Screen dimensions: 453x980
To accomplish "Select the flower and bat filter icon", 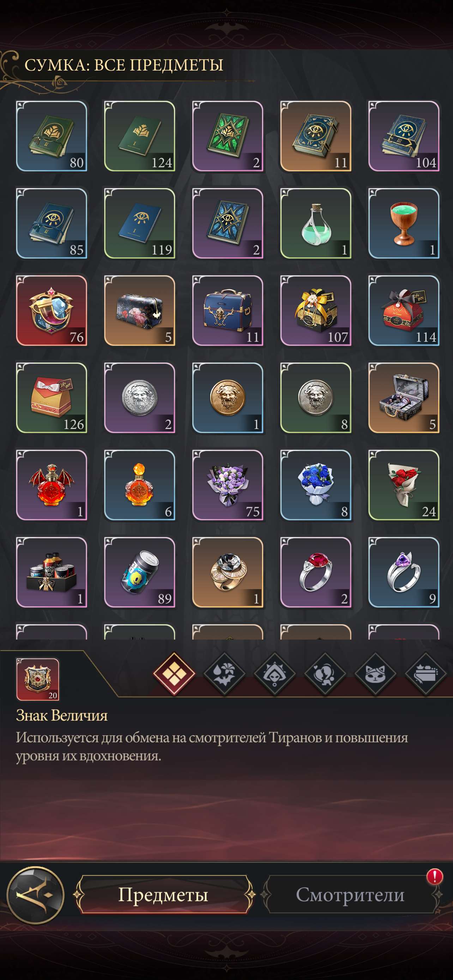I will coord(224,674).
